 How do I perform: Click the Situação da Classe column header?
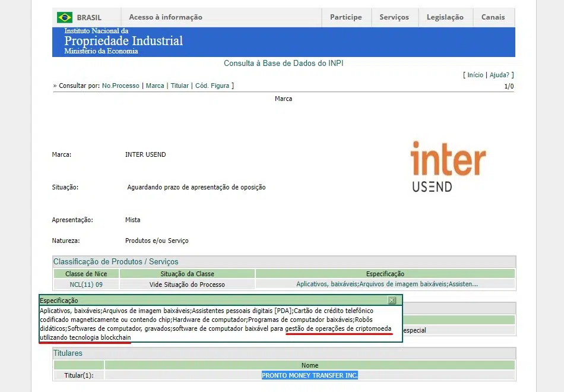coord(187,274)
